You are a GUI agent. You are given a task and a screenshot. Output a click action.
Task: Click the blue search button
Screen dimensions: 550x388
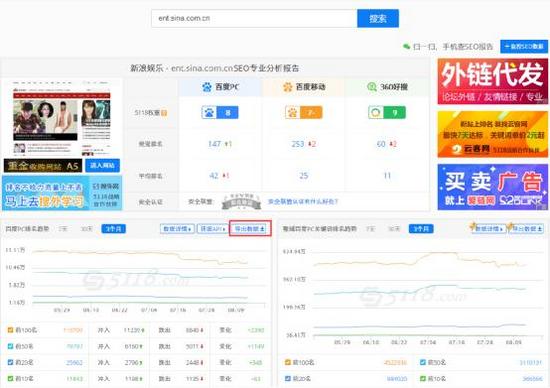pos(378,18)
